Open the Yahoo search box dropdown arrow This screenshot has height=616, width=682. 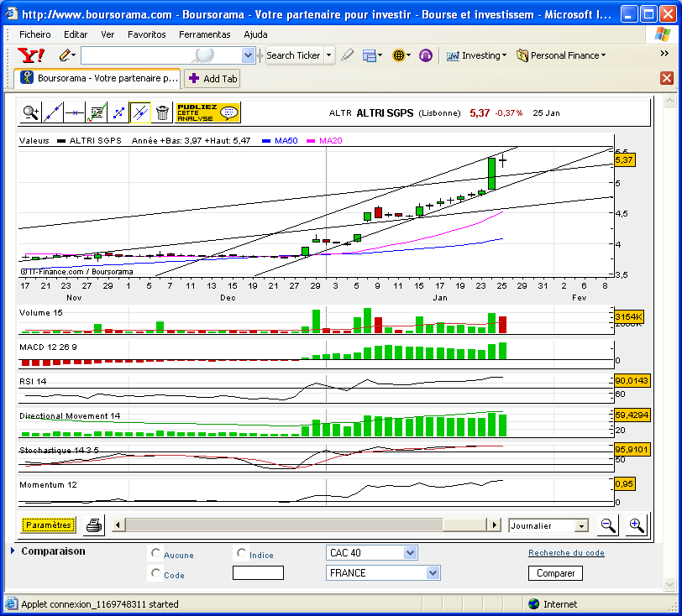pyautogui.click(x=248, y=55)
